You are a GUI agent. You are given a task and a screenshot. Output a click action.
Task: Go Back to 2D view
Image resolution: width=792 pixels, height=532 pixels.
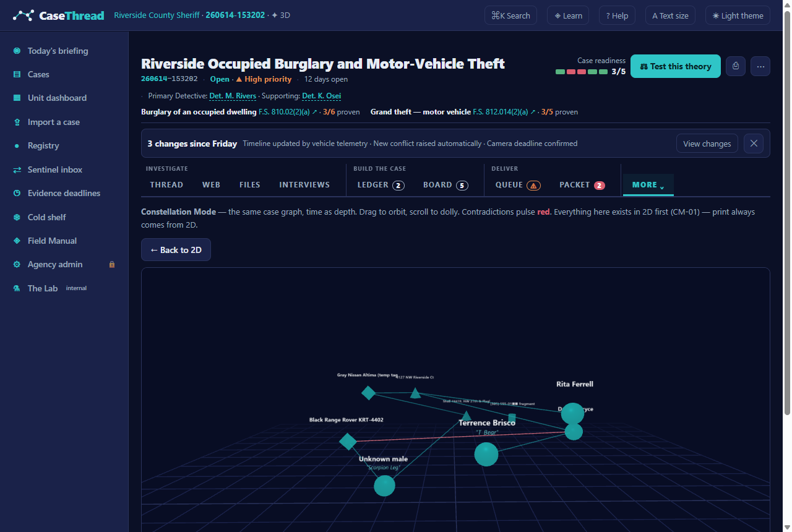[176, 250]
